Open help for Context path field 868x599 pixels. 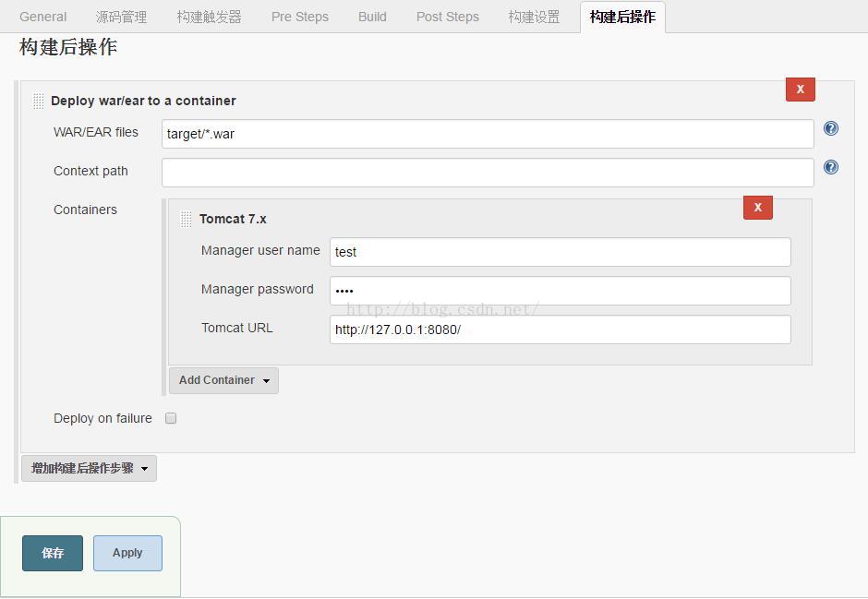(x=830, y=167)
